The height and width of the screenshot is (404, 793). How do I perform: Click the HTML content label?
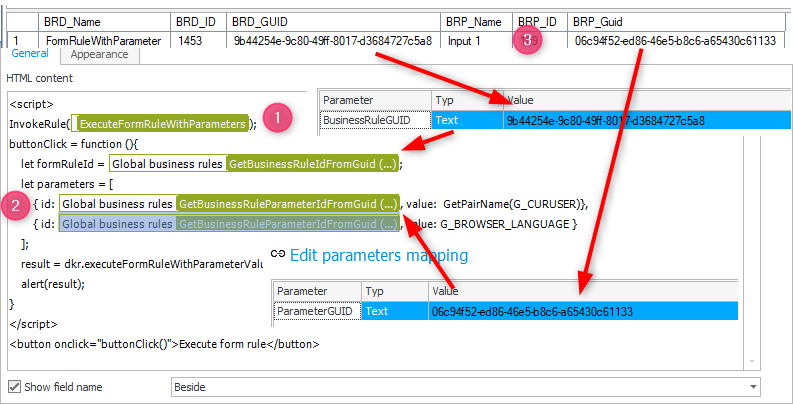[39, 78]
